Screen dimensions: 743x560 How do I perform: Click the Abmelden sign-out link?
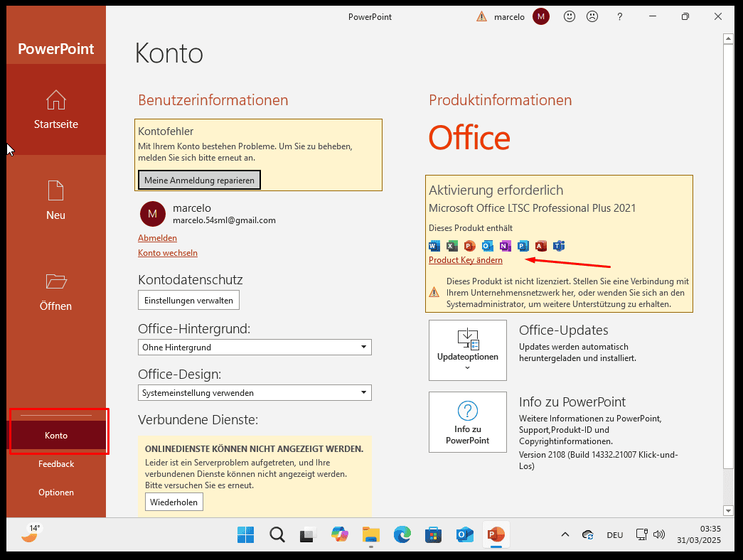point(157,238)
